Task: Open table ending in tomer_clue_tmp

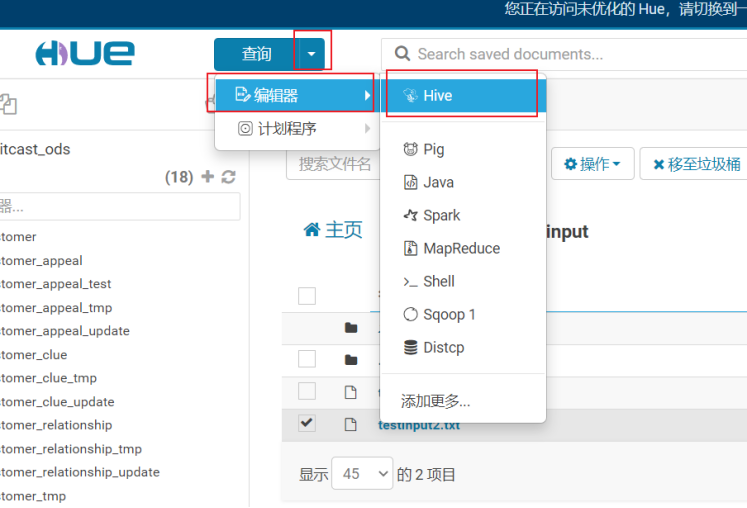Action: (x=49, y=378)
